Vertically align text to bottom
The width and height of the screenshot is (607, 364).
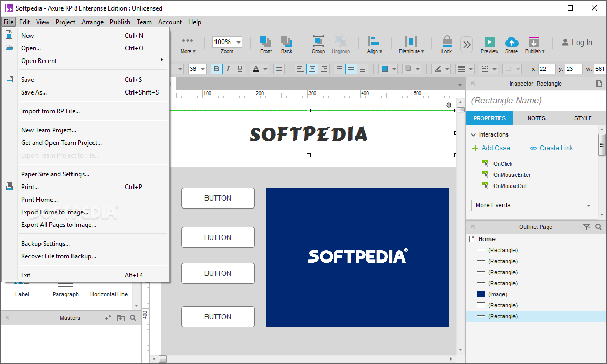point(363,69)
